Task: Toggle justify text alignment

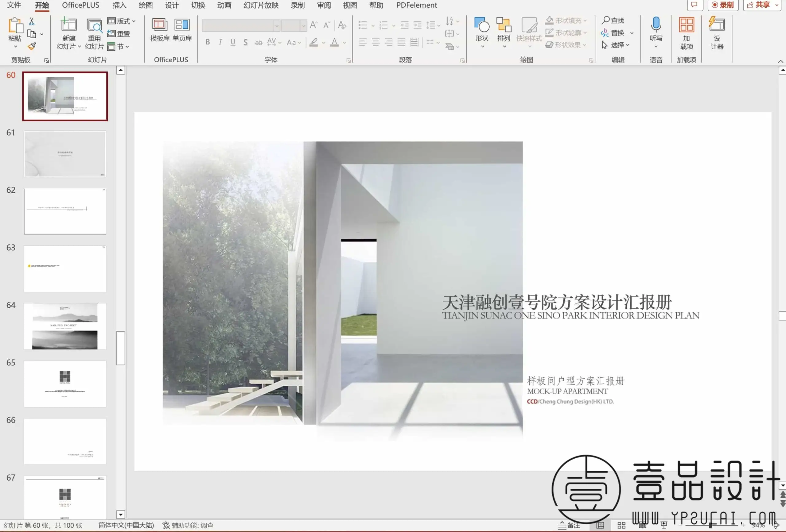Action: pos(402,42)
